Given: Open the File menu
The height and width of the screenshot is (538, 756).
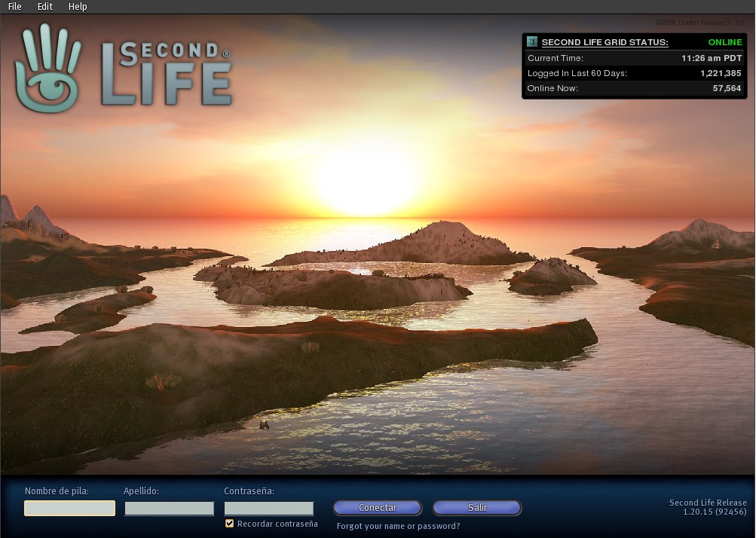Looking at the screenshot, I should (14, 7).
